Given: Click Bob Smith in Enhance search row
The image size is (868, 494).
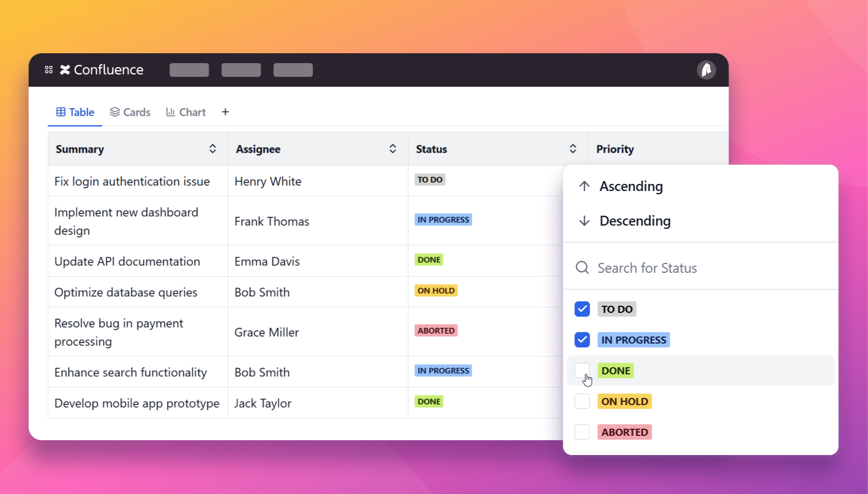Looking at the screenshot, I should (x=262, y=372).
